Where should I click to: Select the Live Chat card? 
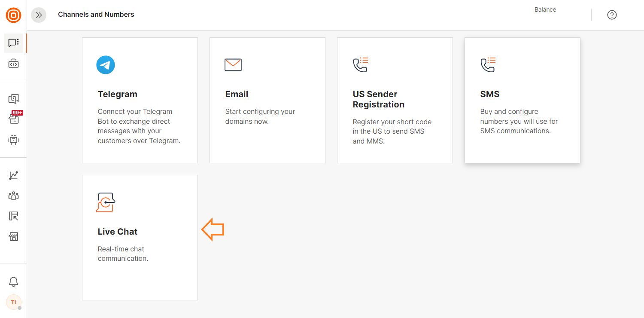point(140,237)
